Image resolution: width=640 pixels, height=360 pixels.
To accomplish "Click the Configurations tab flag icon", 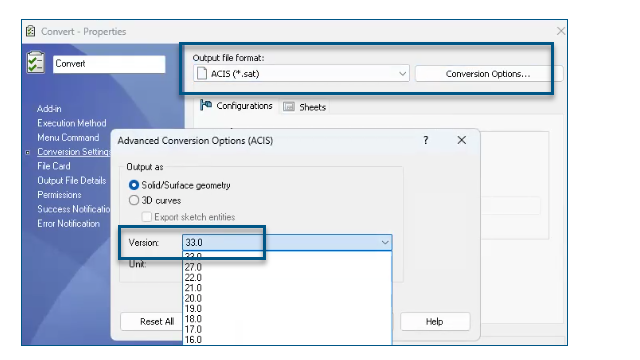I will point(206,105).
